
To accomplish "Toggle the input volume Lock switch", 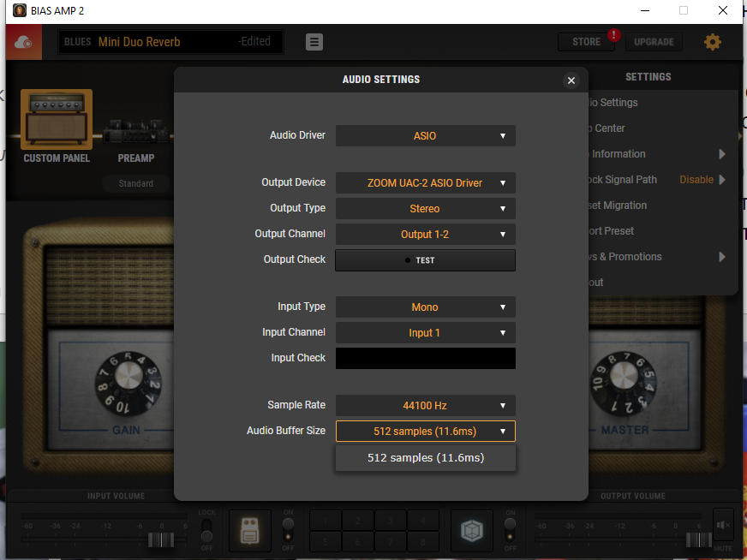I will (206, 531).
